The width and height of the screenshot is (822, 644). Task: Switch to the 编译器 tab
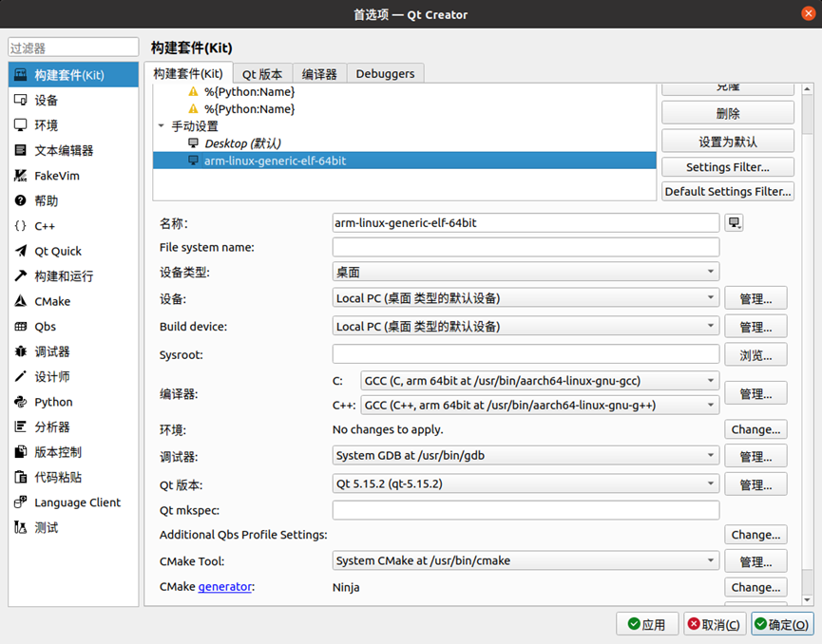(319, 74)
